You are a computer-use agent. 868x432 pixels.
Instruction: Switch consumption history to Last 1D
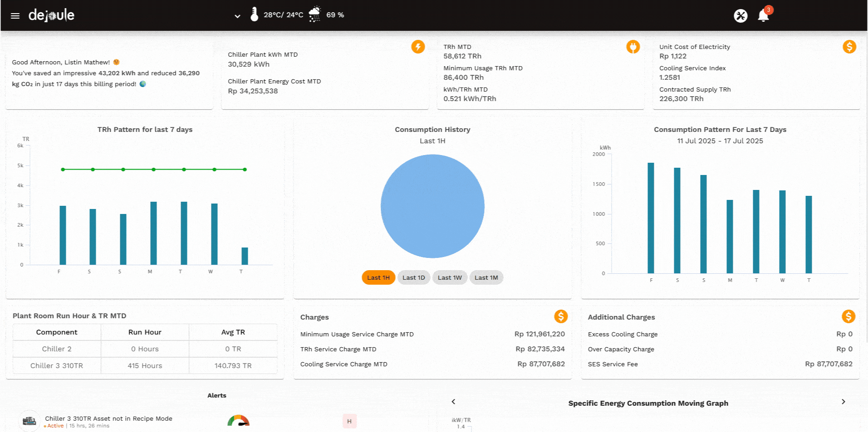click(413, 277)
